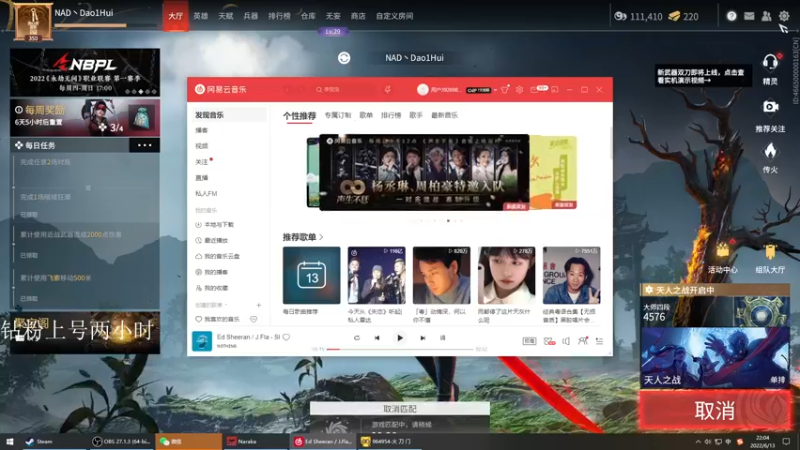Open 视频 in music sidebar
Screen dimensions: 800x450
(202, 146)
